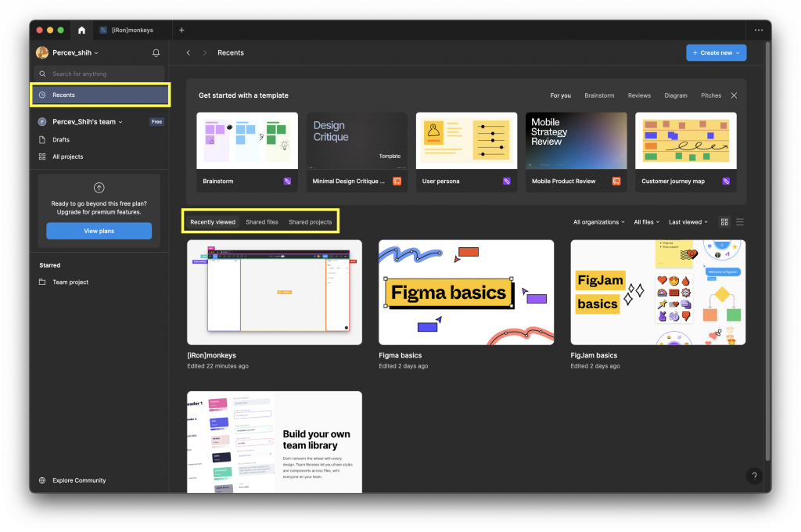Select Shared projects tab
The image size is (801, 532).
pos(310,221)
